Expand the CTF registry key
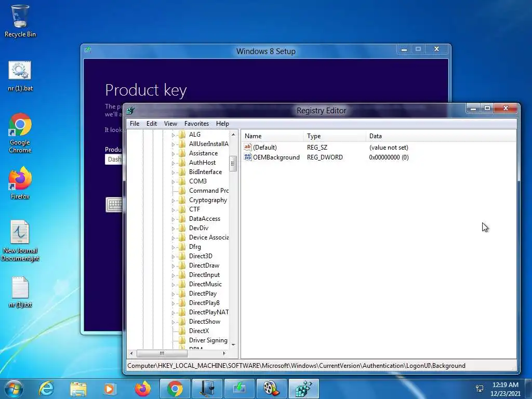The height and width of the screenshot is (399, 532). (x=173, y=210)
